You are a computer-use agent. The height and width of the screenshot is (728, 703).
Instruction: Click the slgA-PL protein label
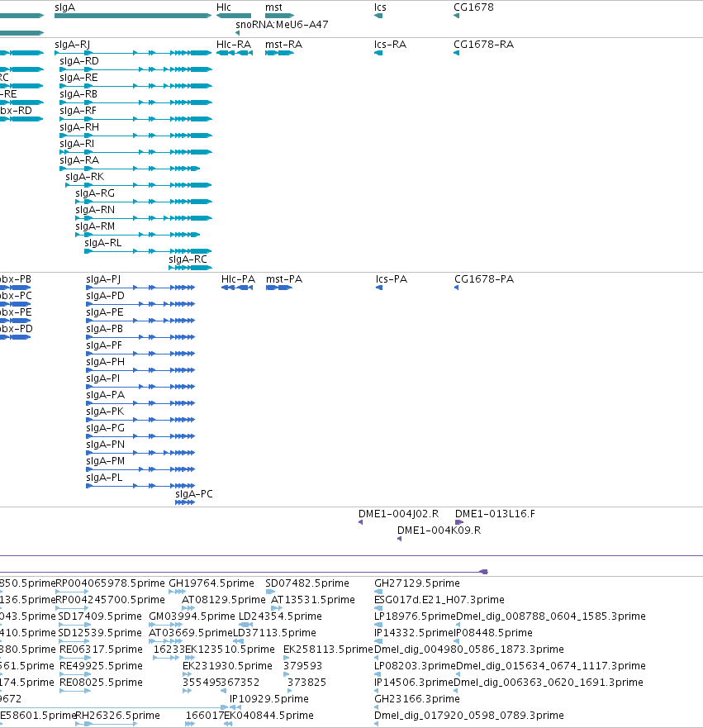tap(104, 478)
